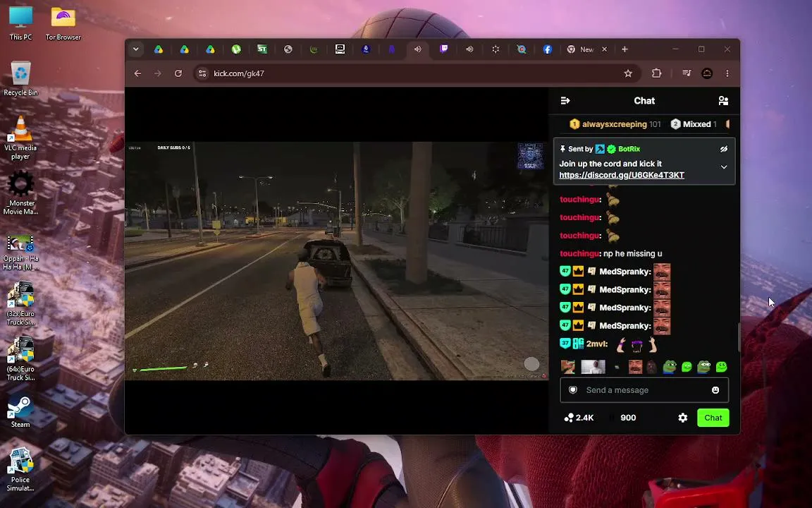
Task: Select alwaysxcreeping in the leaderboard
Action: click(x=614, y=124)
